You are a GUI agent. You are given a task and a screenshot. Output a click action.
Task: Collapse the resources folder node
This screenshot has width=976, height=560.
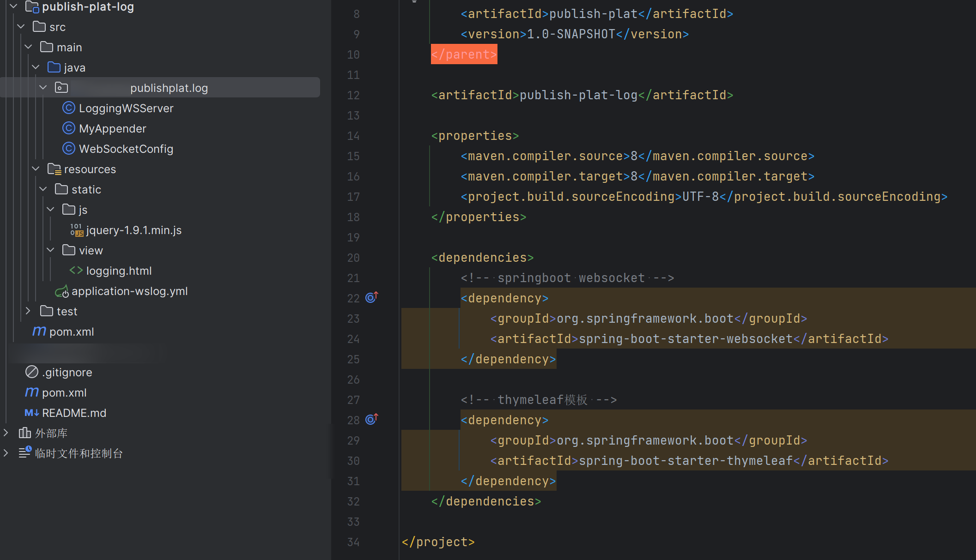pos(36,169)
